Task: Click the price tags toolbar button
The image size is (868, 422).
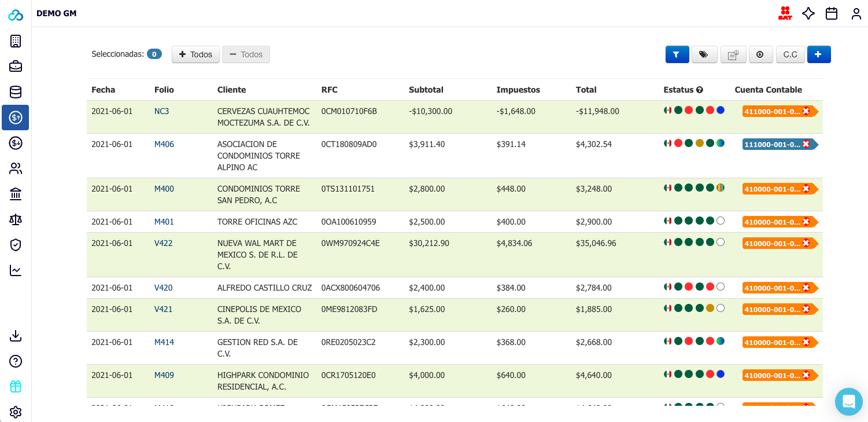Action: click(704, 54)
